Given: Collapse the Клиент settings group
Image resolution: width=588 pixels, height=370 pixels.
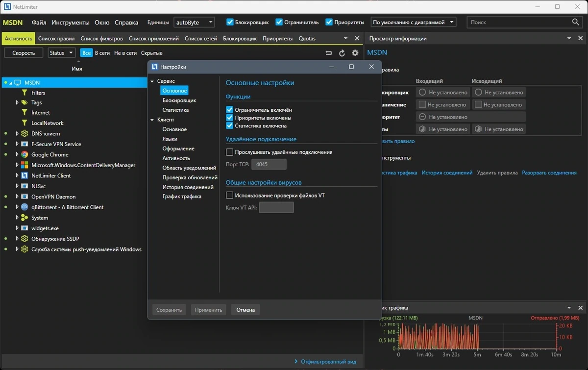Looking at the screenshot, I should click(x=152, y=120).
